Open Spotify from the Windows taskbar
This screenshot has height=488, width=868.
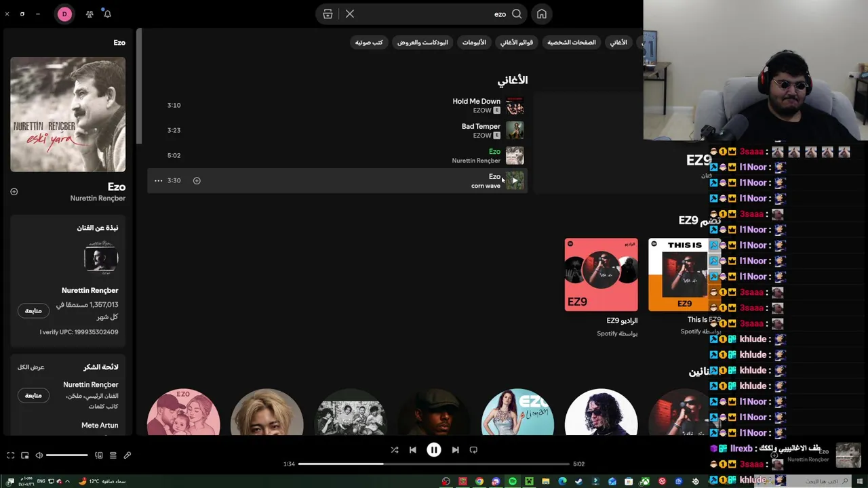(x=512, y=481)
